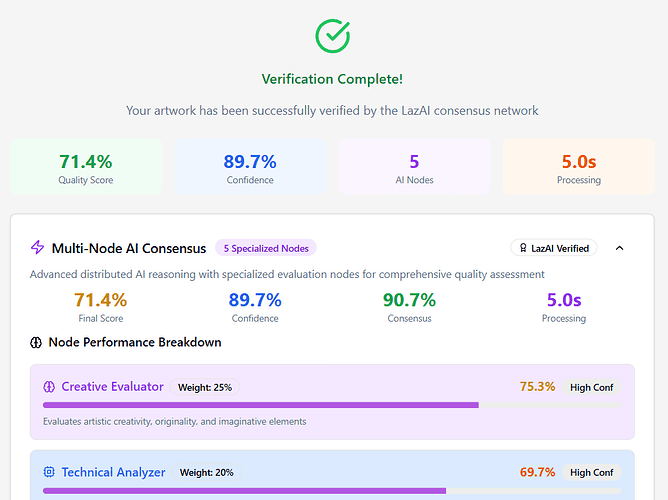The height and width of the screenshot is (500, 668).
Task: Click the green verification checkmark icon
Action: click(333, 35)
